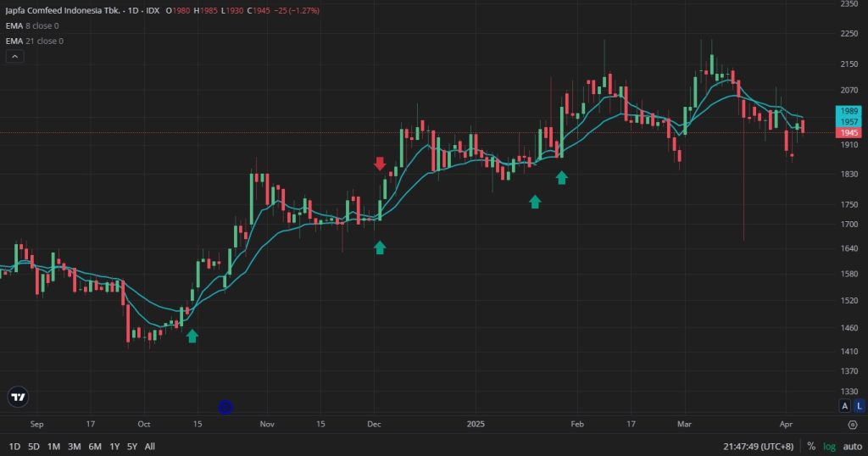Click the 2070 price axis label
Screen dimensions: 868x456
849,90
